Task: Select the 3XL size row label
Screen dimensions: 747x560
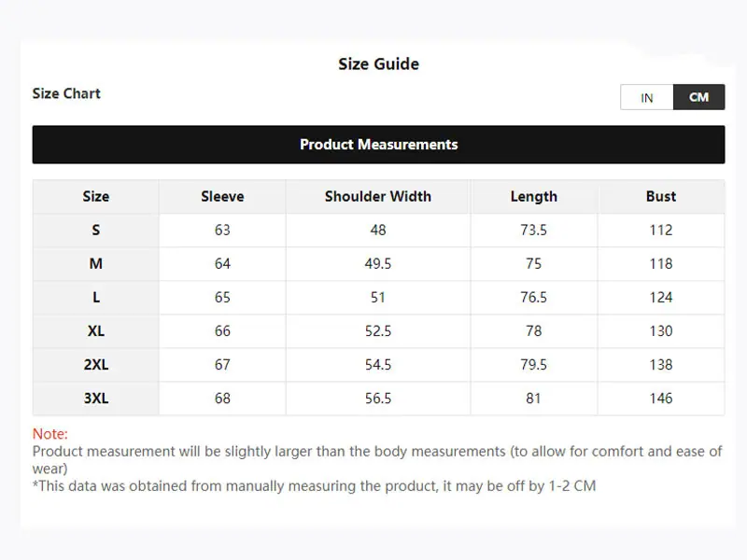Action: tap(96, 399)
